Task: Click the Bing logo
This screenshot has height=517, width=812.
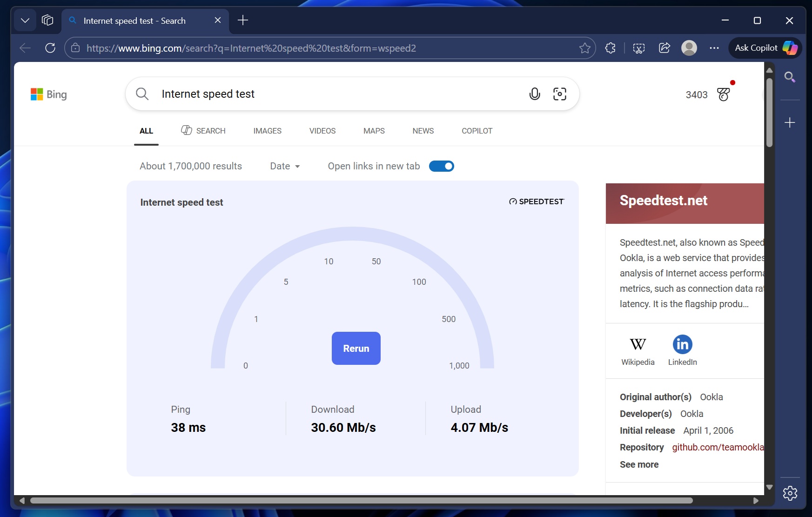Action: (x=48, y=94)
